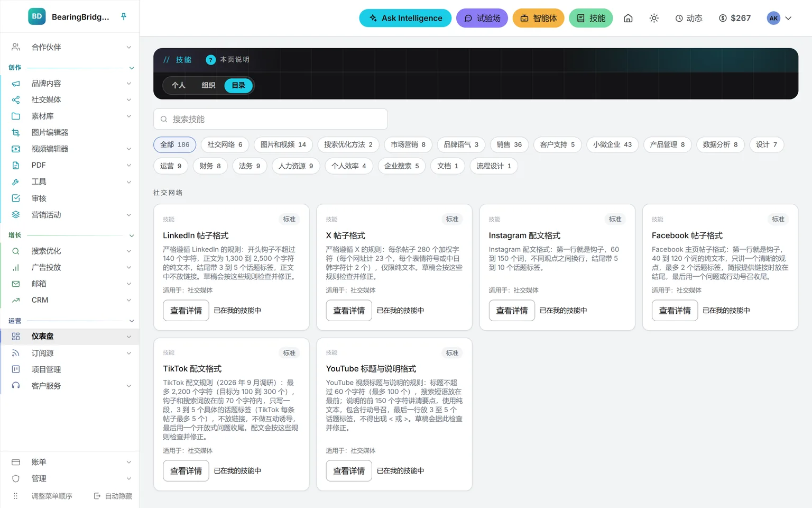Click the 项目管理 board icon
The width and height of the screenshot is (812, 508).
pyautogui.click(x=16, y=369)
